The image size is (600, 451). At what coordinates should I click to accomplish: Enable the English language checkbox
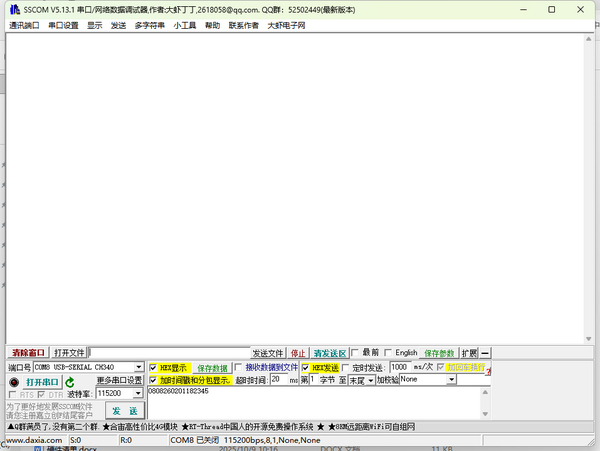pyautogui.click(x=388, y=352)
